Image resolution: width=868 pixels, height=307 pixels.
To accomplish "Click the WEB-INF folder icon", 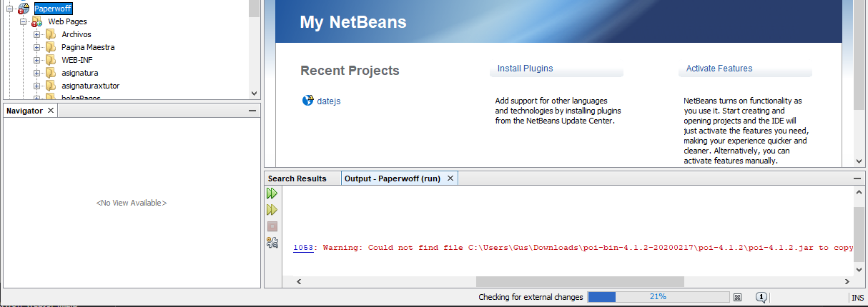I will tap(50, 60).
